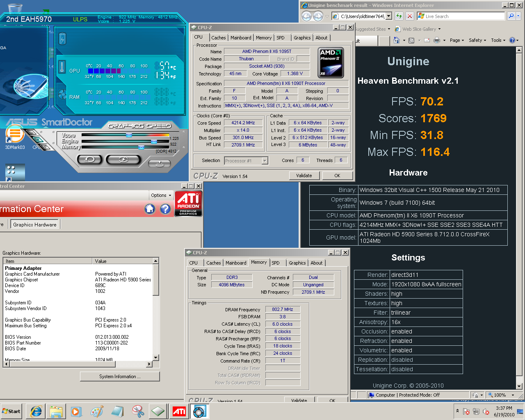The image size is (525, 420).
Task: Click Catalyst Control Center Home icon
Action: coord(150,209)
